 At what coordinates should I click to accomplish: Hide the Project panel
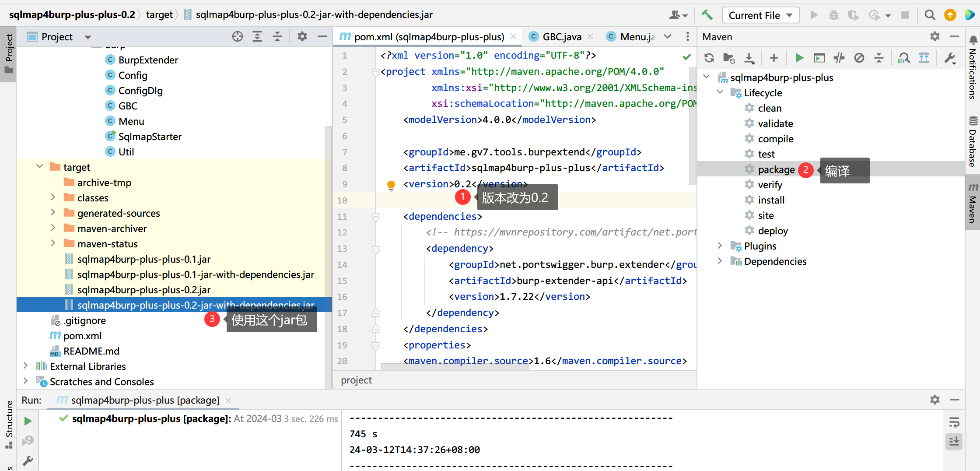pos(322,37)
